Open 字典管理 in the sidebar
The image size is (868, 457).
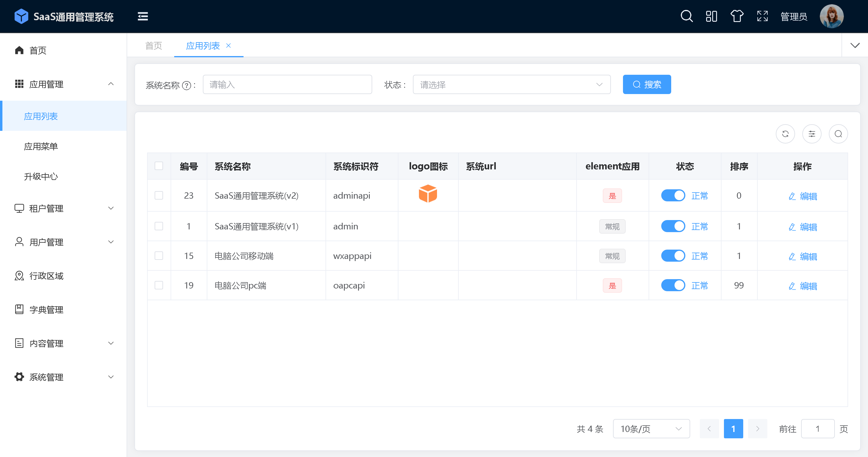[x=64, y=309]
